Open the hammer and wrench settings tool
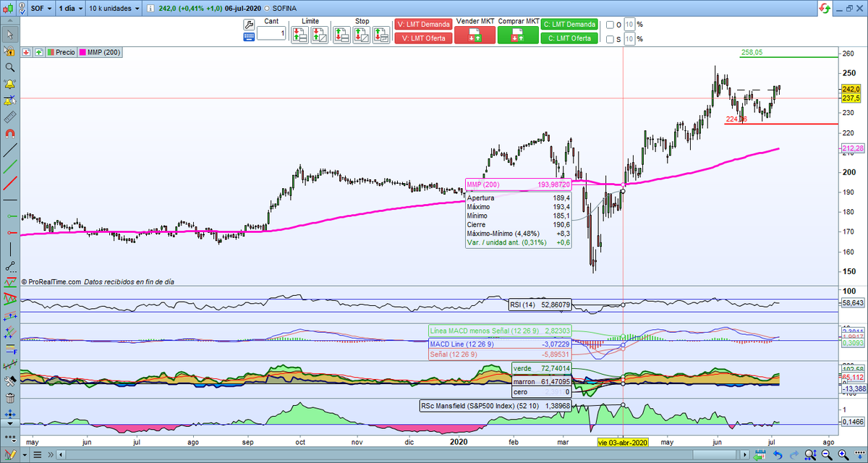The height and width of the screenshot is (463, 868). (x=9, y=381)
